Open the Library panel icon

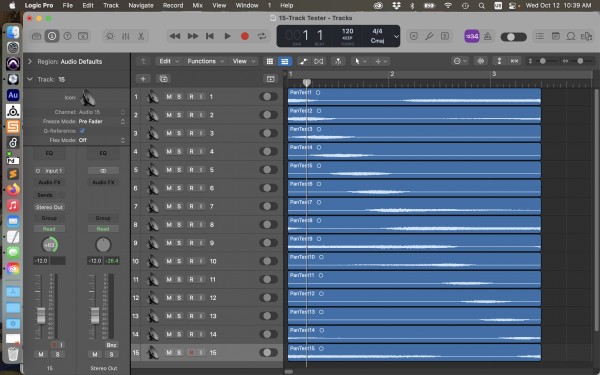(36, 36)
